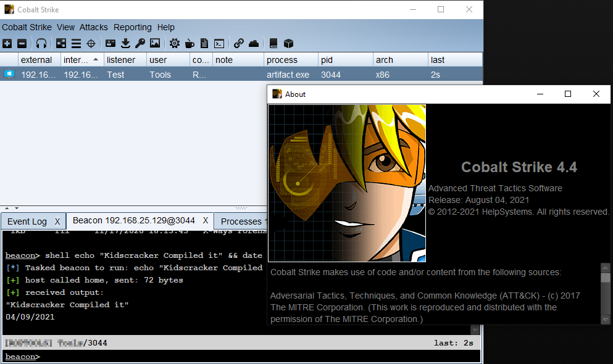This screenshot has width=613, height=364.
Task: Close the Beacon 192.168.25.129@3044 tab
Action: tap(206, 221)
